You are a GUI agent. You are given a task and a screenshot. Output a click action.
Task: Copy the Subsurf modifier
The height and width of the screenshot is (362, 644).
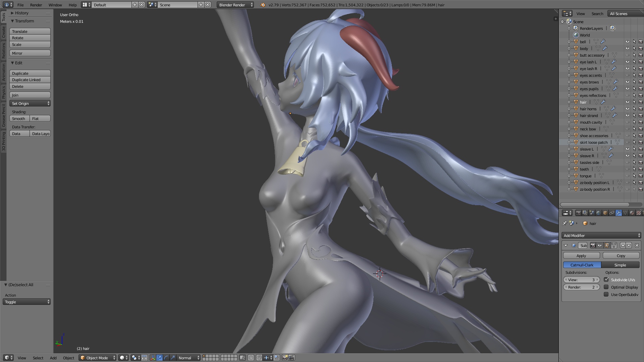coord(621,255)
